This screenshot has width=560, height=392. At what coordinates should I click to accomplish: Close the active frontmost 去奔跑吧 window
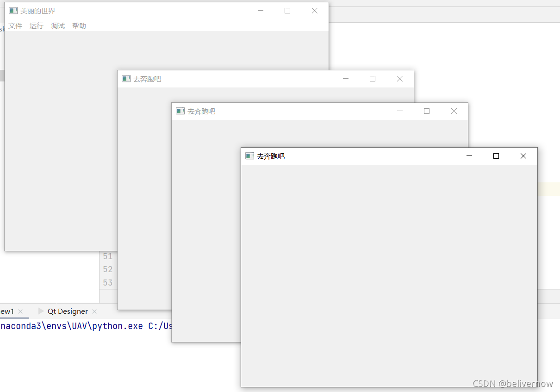(523, 156)
